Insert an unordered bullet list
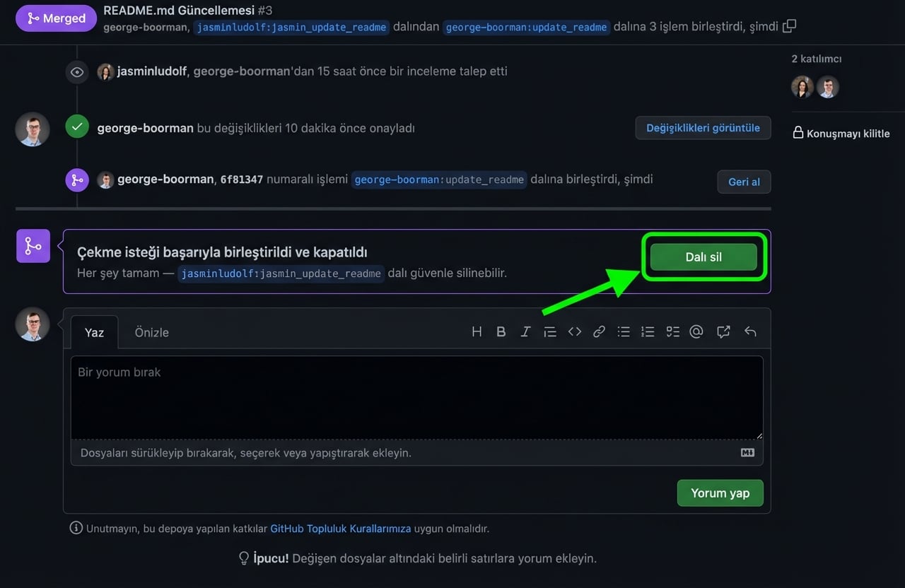 pos(624,331)
